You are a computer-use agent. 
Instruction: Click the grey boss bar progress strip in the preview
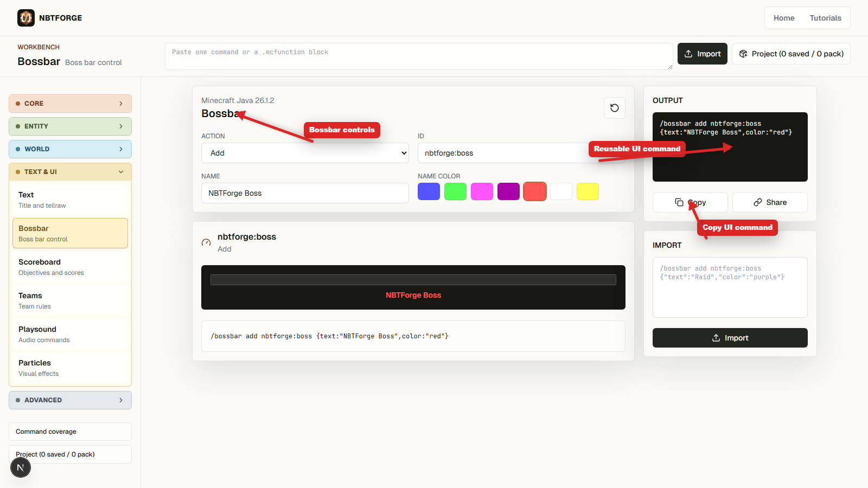pos(413,280)
